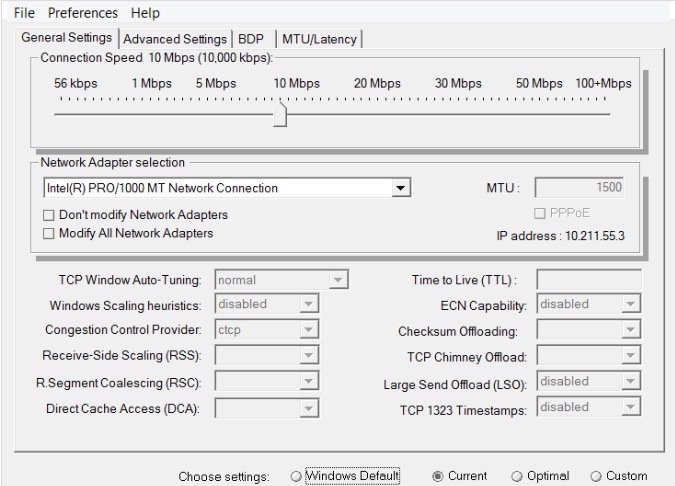
Task: Click the 20 Mbps speed label
Action: (x=377, y=83)
